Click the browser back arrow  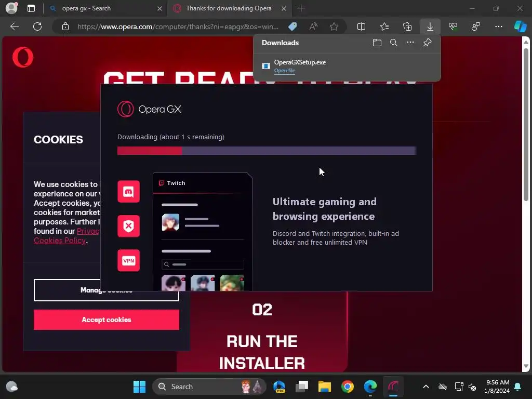[x=14, y=26]
